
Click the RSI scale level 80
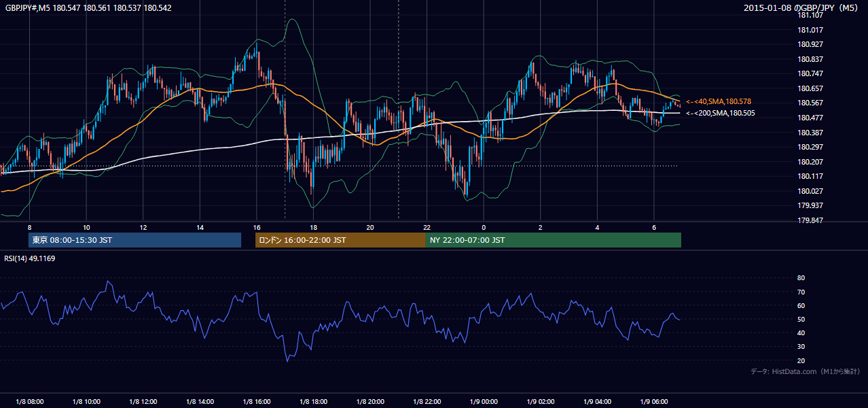click(x=801, y=278)
